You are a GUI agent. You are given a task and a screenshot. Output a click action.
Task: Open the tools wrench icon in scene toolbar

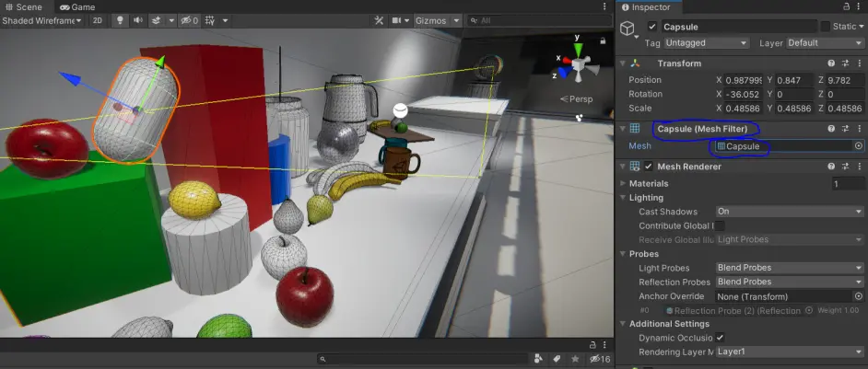[379, 20]
